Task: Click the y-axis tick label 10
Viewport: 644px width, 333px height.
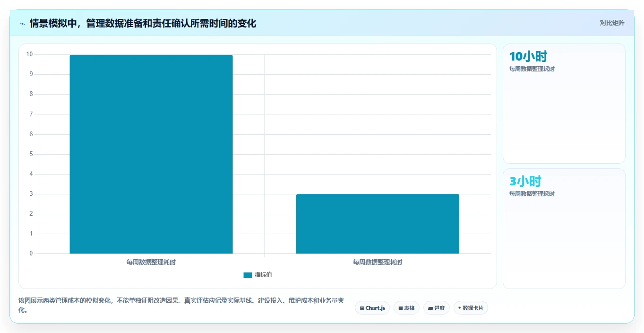Action: (x=30, y=54)
